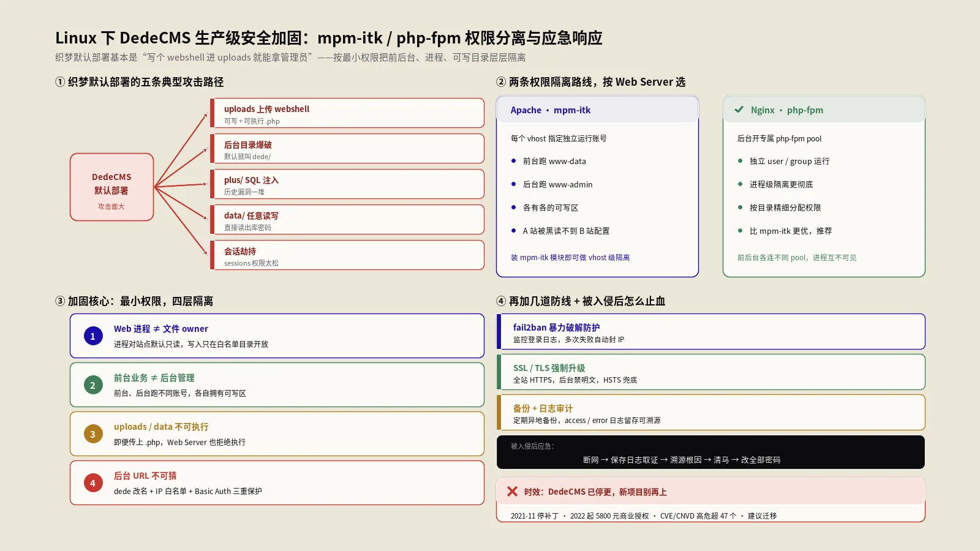Click the 定期异地备份 description line
Image resolution: width=980 pixels, height=551 pixels.
587,420
